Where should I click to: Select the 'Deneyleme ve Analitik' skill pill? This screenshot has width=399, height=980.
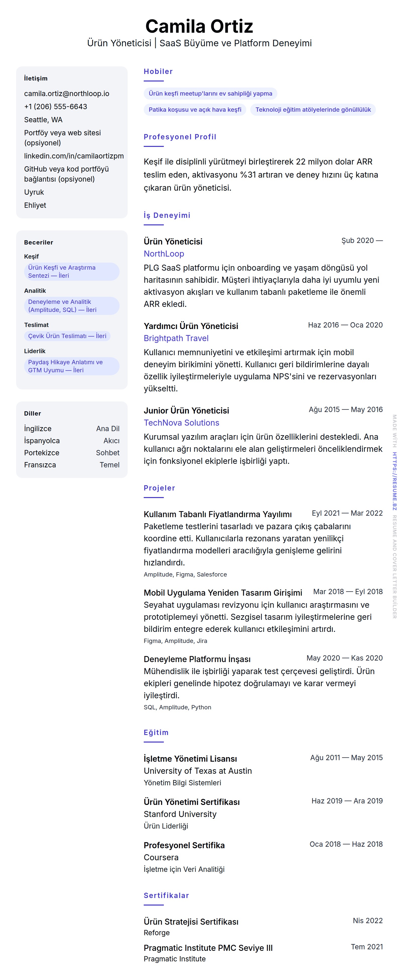click(71, 306)
